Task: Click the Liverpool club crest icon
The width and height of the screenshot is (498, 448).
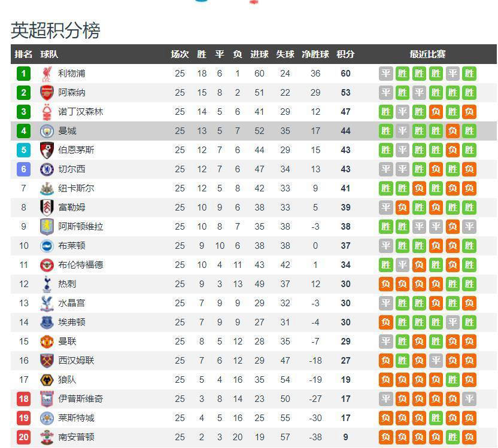Action: pyautogui.click(x=47, y=74)
